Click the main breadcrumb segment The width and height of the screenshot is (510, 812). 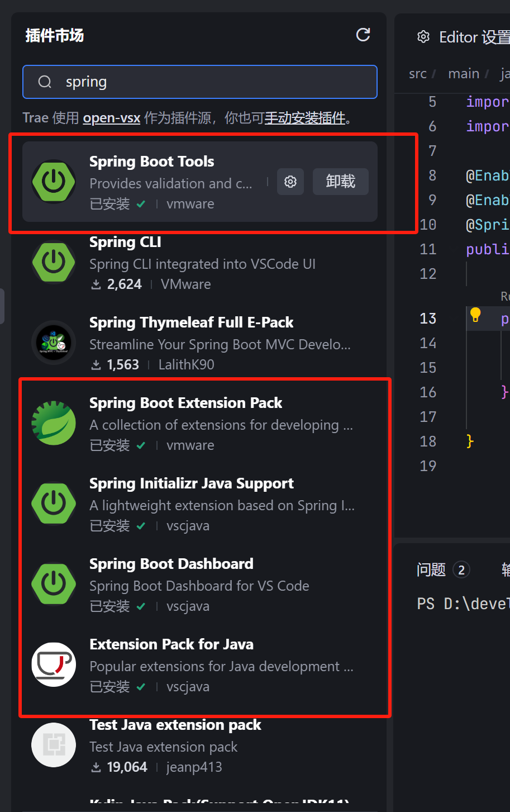[464, 74]
